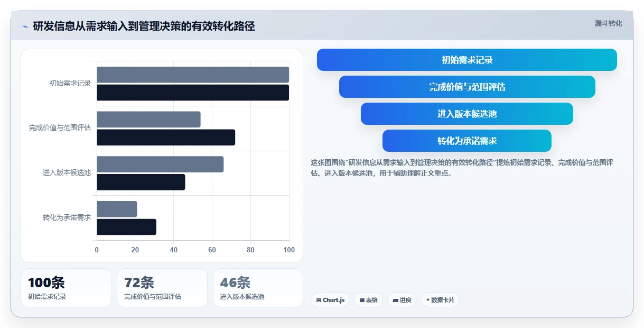
Task: Click the gray bar for 转化为承诺需求
Action: (117, 209)
